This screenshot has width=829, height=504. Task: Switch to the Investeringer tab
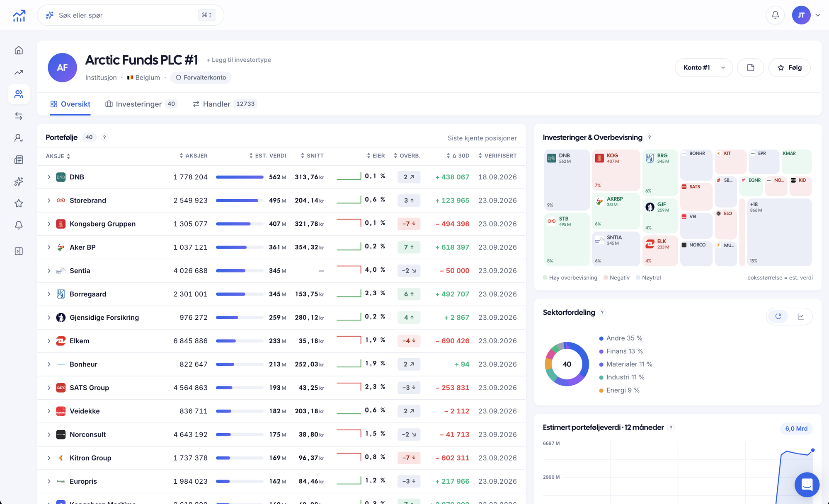point(141,104)
